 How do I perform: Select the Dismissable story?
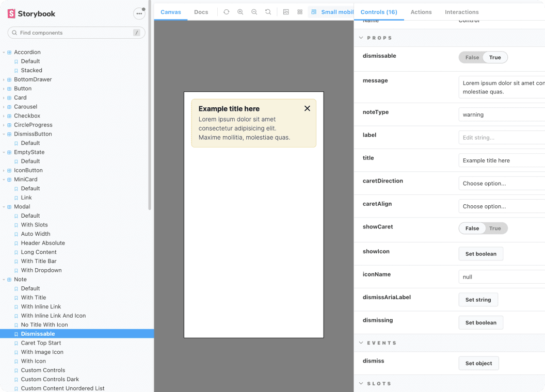click(77, 334)
